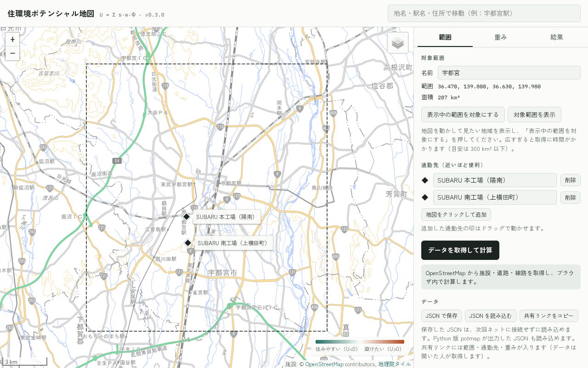The height and width of the screenshot is (368, 588).
Task: Click the 宇都宮市 city label on map
Action: click(x=222, y=273)
